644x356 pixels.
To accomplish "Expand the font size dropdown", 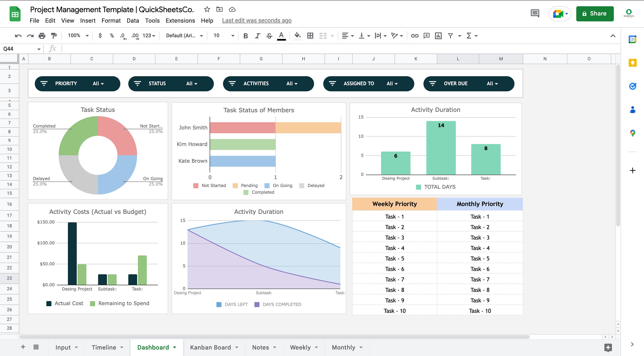I will [x=232, y=36].
